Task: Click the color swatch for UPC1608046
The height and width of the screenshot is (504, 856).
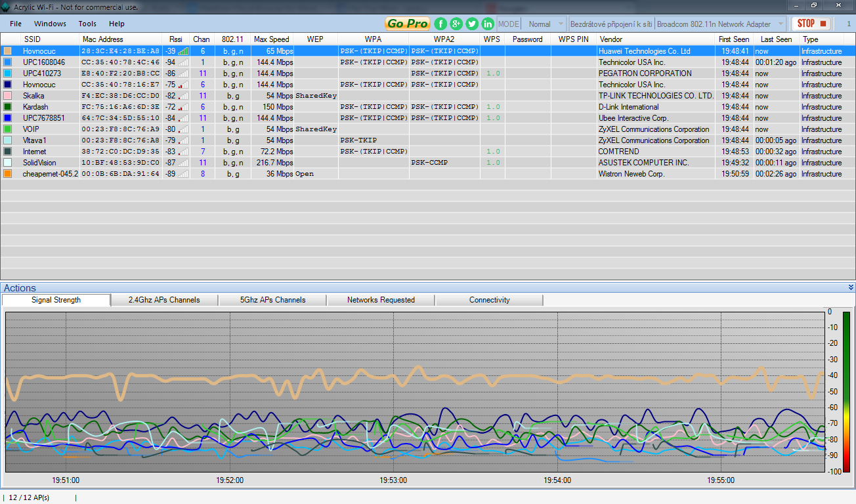Action: [7, 62]
